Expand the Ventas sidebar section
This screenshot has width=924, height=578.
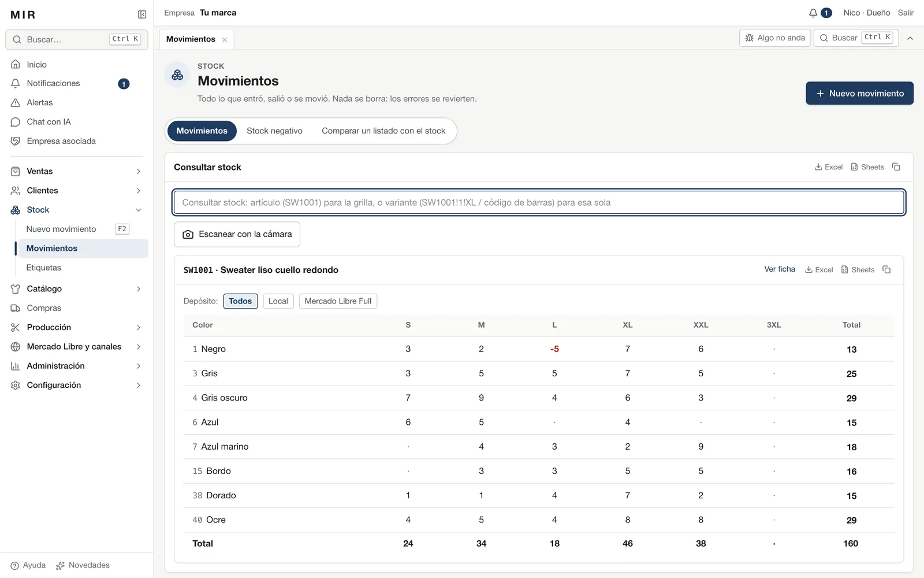76,171
